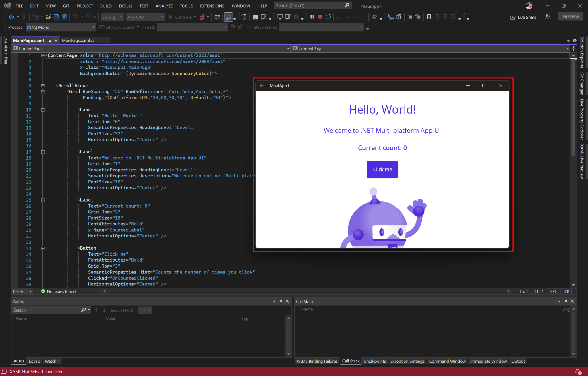Toggle a bookmark on current line
The image size is (588, 376).
(x=429, y=17)
